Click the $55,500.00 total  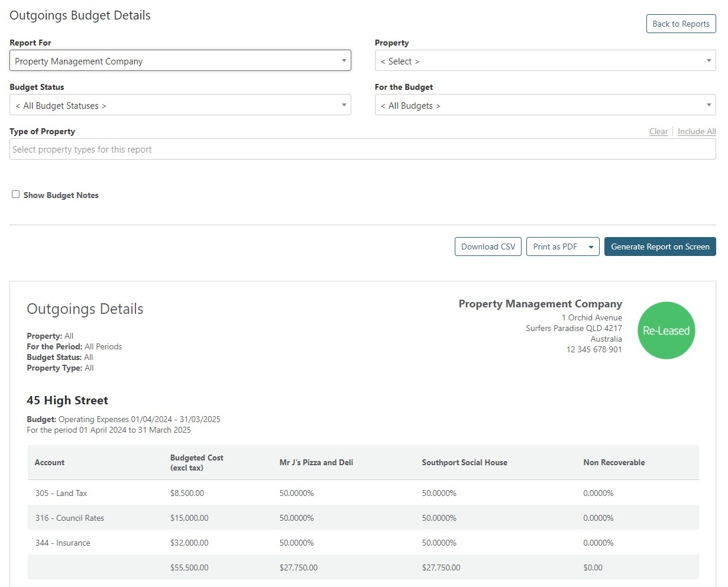(x=189, y=567)
